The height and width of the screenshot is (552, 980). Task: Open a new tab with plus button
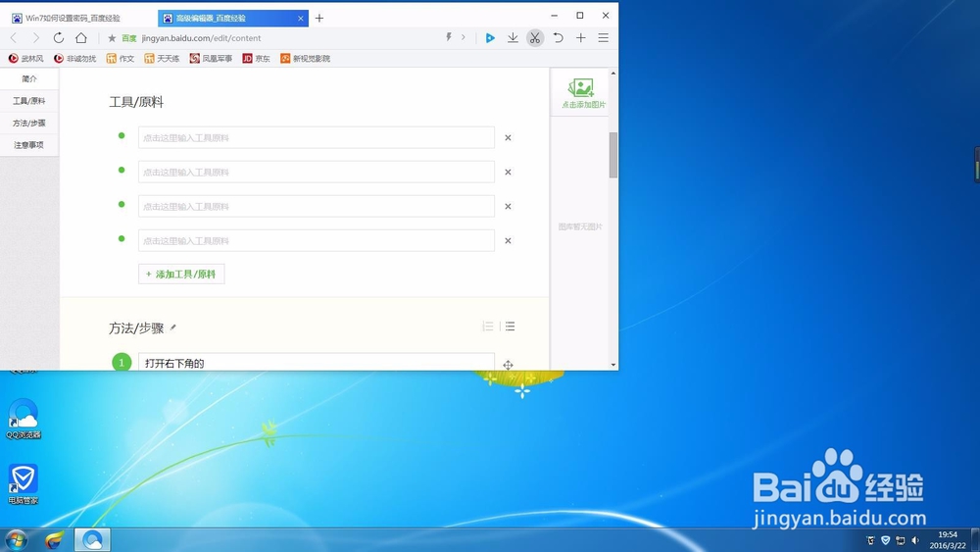[x=319, y=18]
